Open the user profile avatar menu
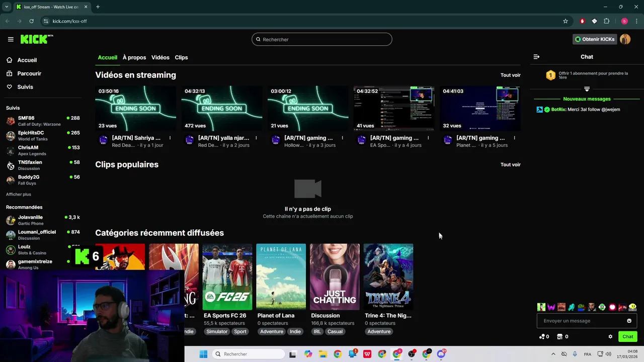Screen dimensions: 644x362 625,39
